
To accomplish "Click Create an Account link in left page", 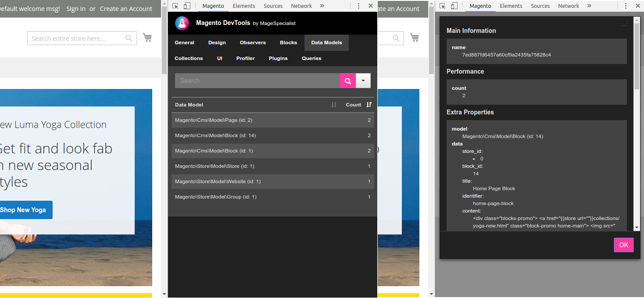I will click(126, 9).
